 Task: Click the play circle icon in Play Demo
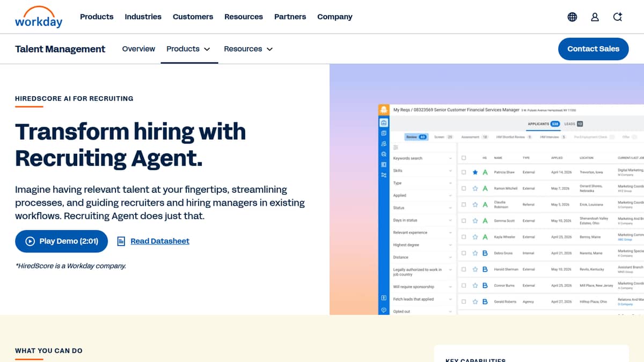click(30, 241)
